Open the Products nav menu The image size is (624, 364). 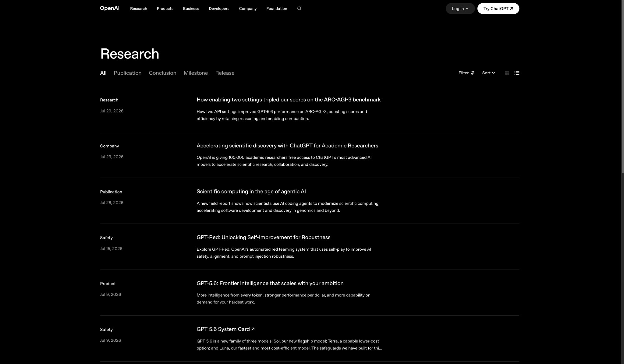(x=165, y=9)
